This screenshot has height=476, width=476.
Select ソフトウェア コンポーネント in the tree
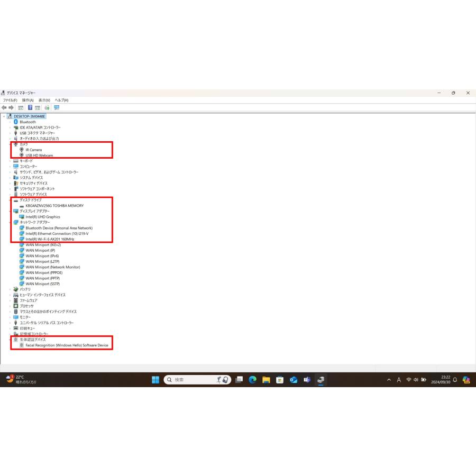click(38, 189)
